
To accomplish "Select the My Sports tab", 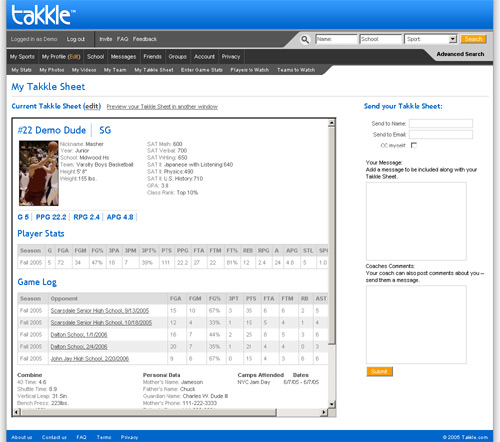I will 22,57.
